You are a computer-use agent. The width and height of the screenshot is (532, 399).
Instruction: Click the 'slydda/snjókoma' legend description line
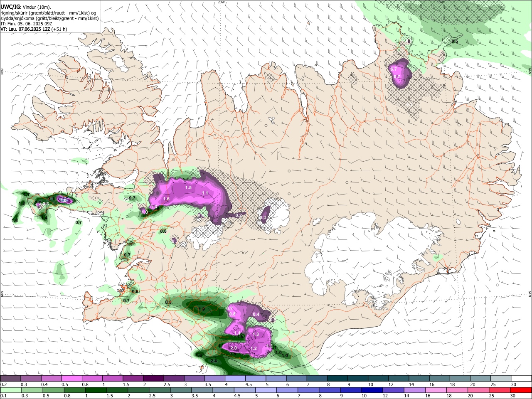click(49, 18)
